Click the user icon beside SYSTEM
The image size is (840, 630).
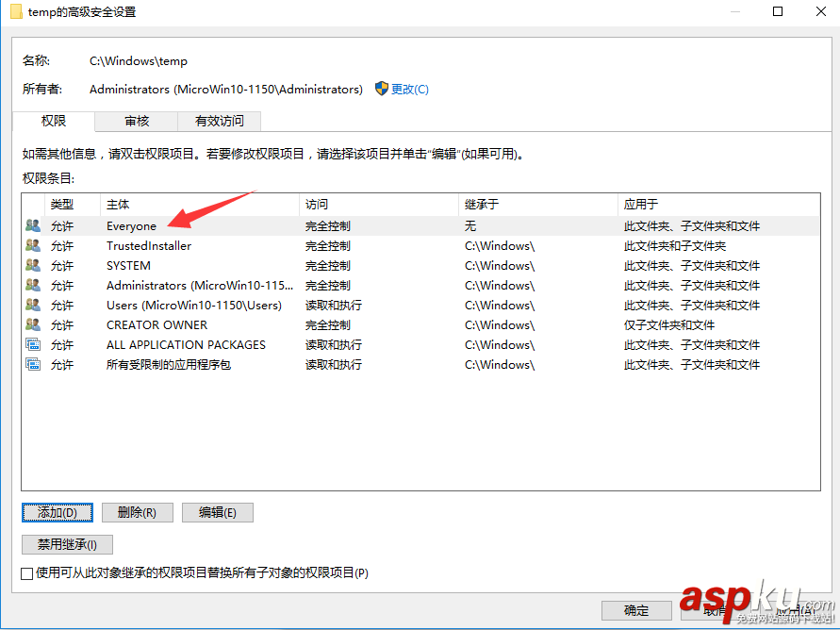33,265
